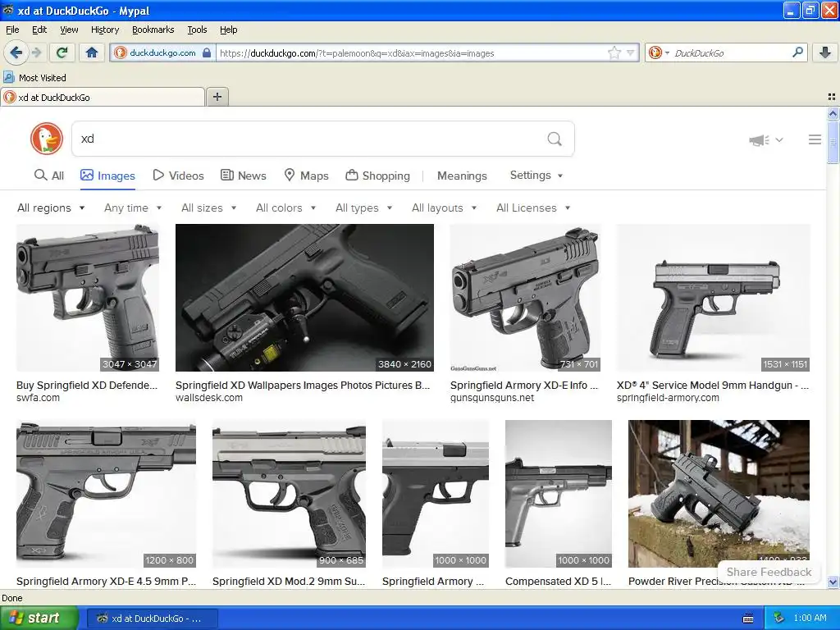Select the Images results tab
The width and height of the screenshot is (840, 630).
[107, 176]
